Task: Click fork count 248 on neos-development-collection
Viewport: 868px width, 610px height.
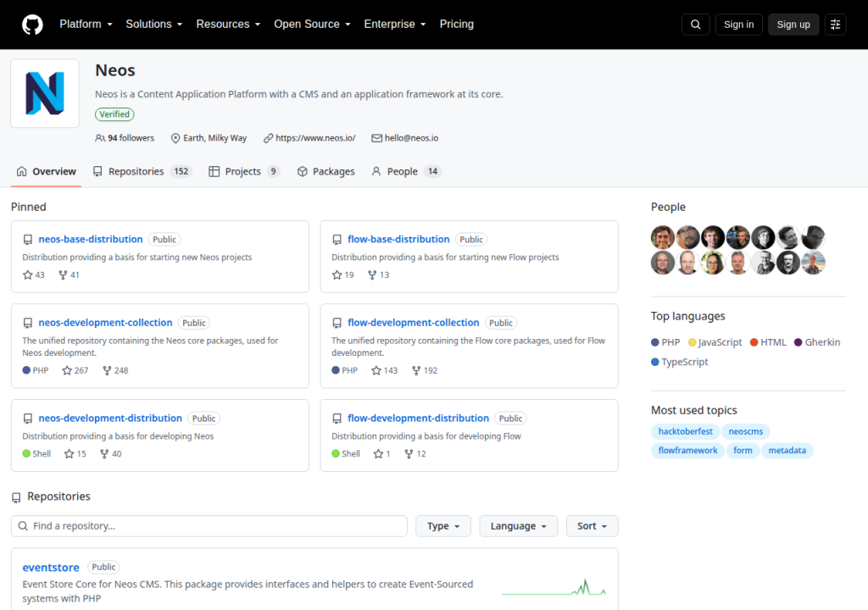Action: [x=115, y=370]
